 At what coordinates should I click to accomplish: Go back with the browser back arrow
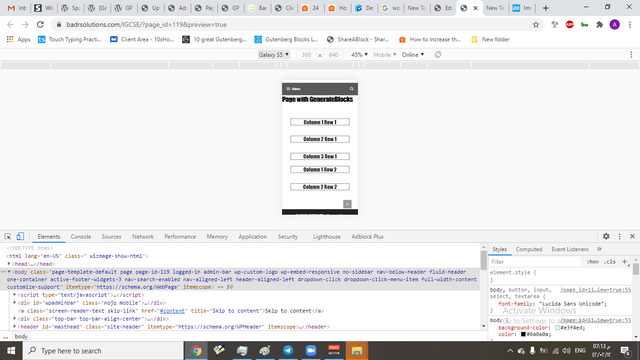(x=10, y=24)
